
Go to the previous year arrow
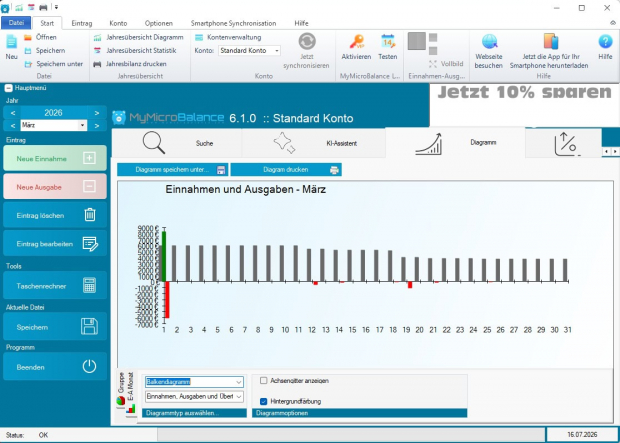point(13,113)
